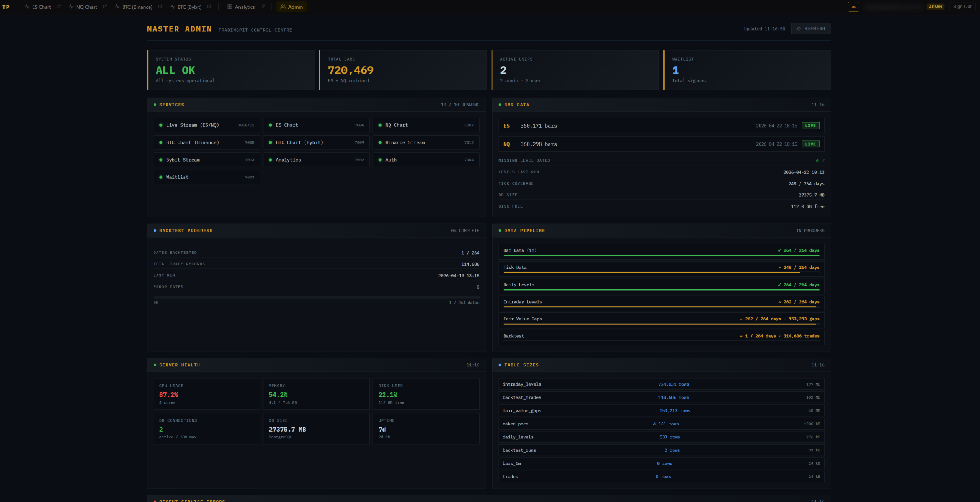Click the NQ LIVE status badge

pos(810,144)
